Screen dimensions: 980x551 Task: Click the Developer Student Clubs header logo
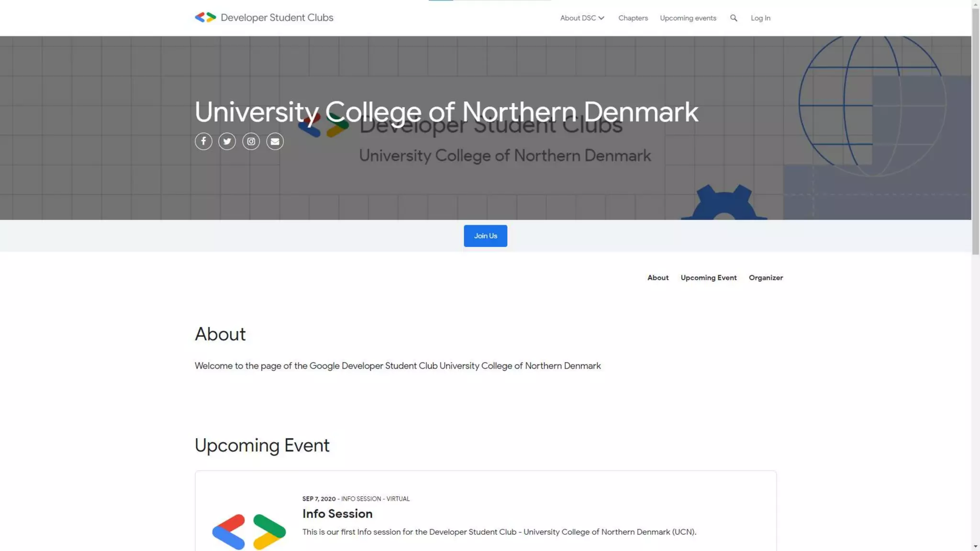[205, 18]
